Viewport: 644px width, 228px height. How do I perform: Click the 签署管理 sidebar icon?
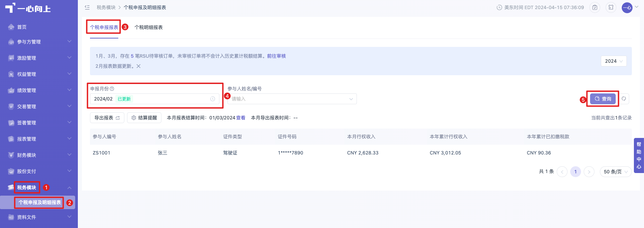tap(11, 123)
